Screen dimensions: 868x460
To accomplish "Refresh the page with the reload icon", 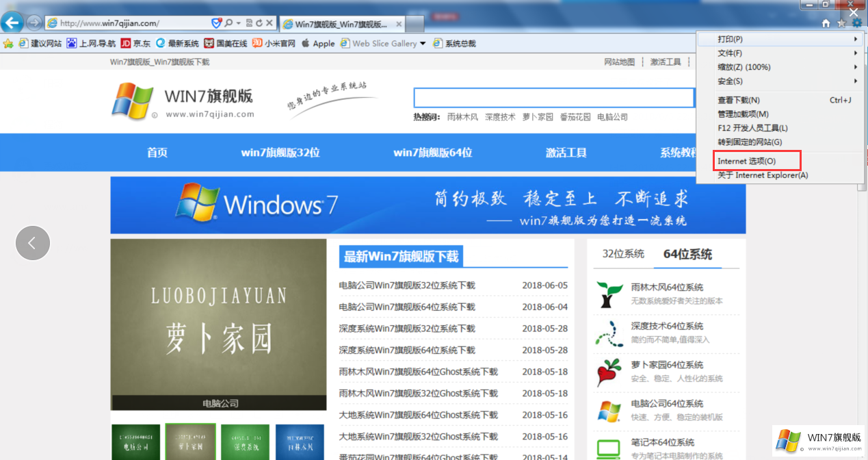I will click(259, 23).
